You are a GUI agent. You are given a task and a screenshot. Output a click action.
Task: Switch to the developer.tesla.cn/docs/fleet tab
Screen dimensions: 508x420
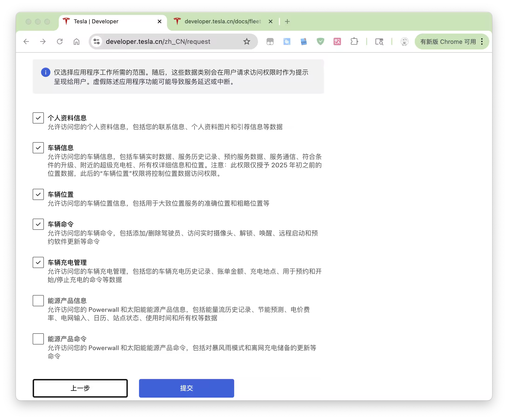click(x=223, y=21)
